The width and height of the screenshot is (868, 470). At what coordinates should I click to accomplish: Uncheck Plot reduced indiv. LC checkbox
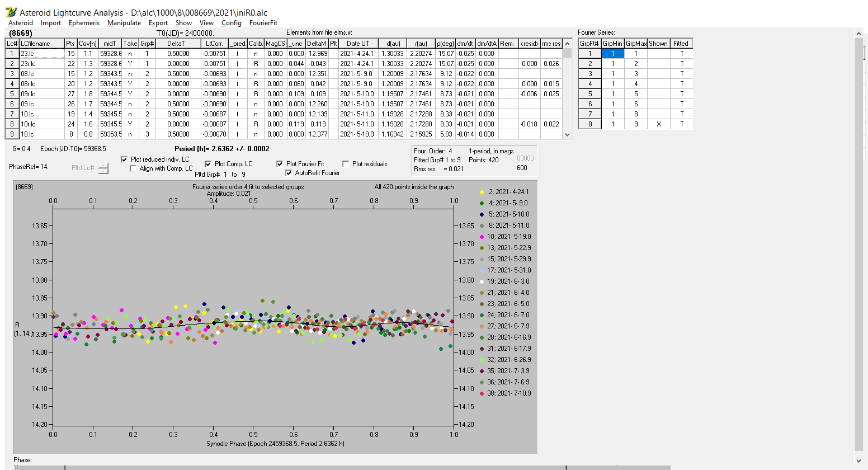(x=124, y=159)
